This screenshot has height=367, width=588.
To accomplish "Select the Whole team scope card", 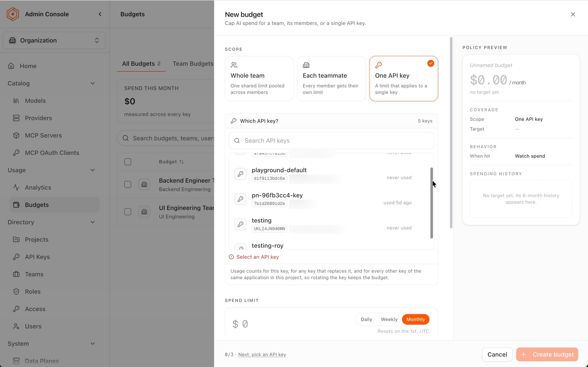I will click(259, 79).
